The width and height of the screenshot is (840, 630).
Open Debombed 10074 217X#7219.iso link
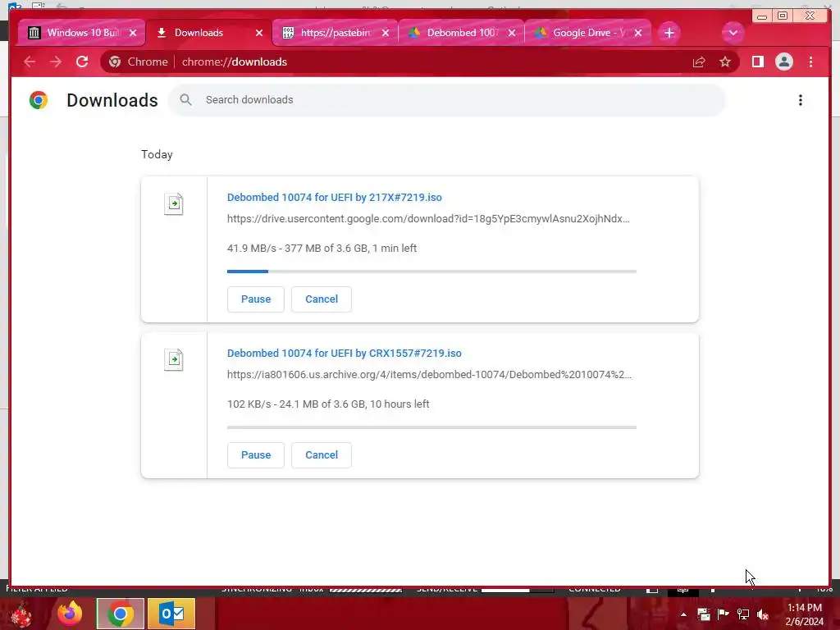(x=335, y=197)
